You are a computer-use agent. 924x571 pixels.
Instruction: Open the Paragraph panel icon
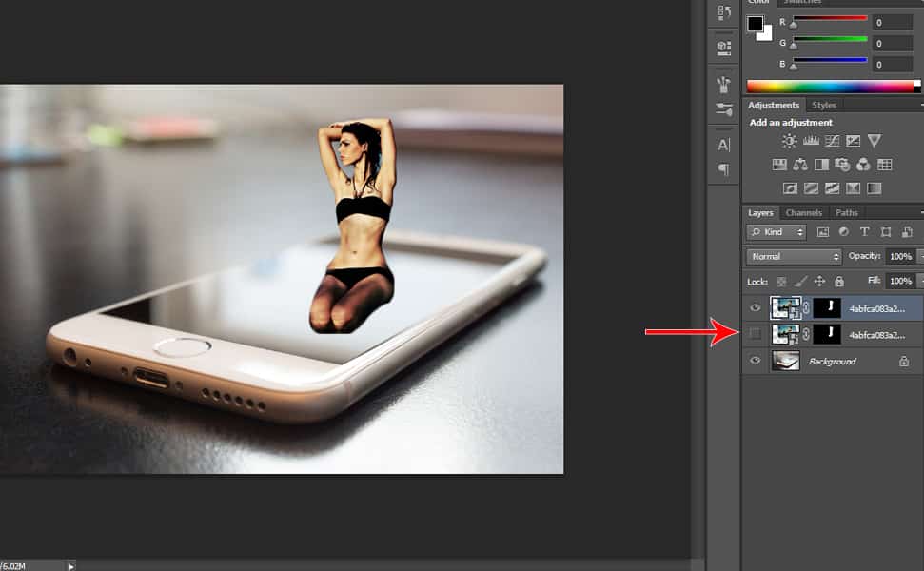tap(723, 169)
